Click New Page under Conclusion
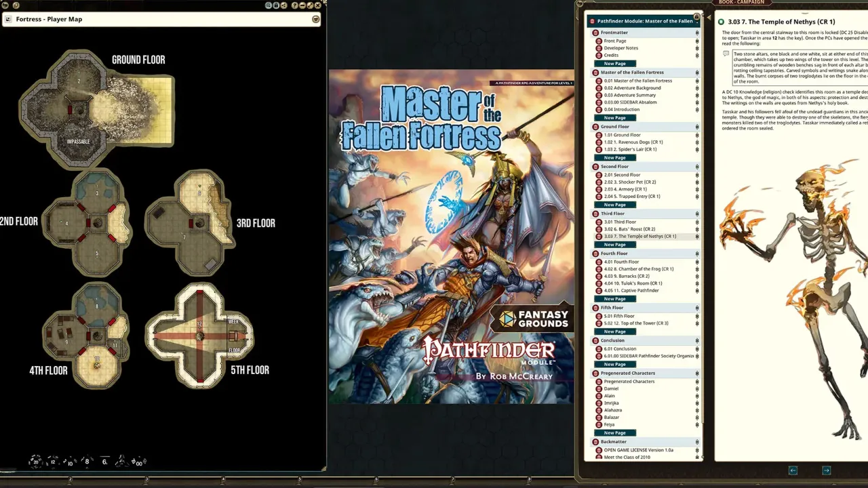This screenshot has width=868, height=488. (615, 365)
